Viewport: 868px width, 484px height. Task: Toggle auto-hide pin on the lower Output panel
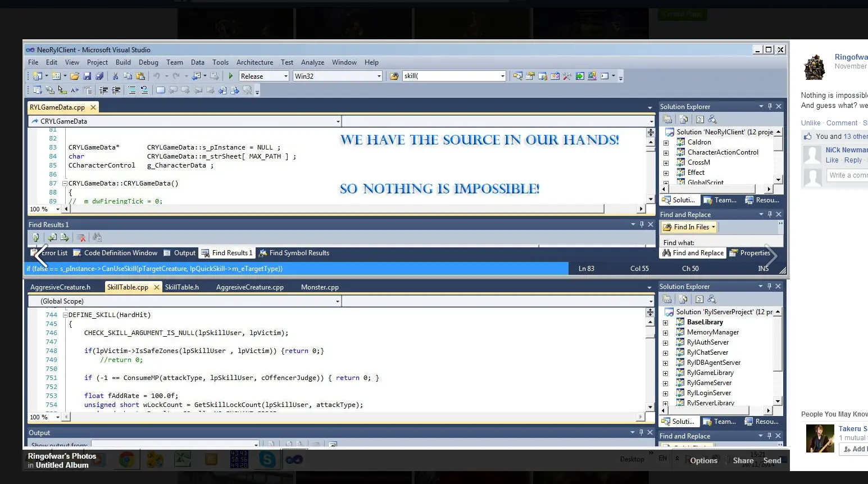point(641,432)
